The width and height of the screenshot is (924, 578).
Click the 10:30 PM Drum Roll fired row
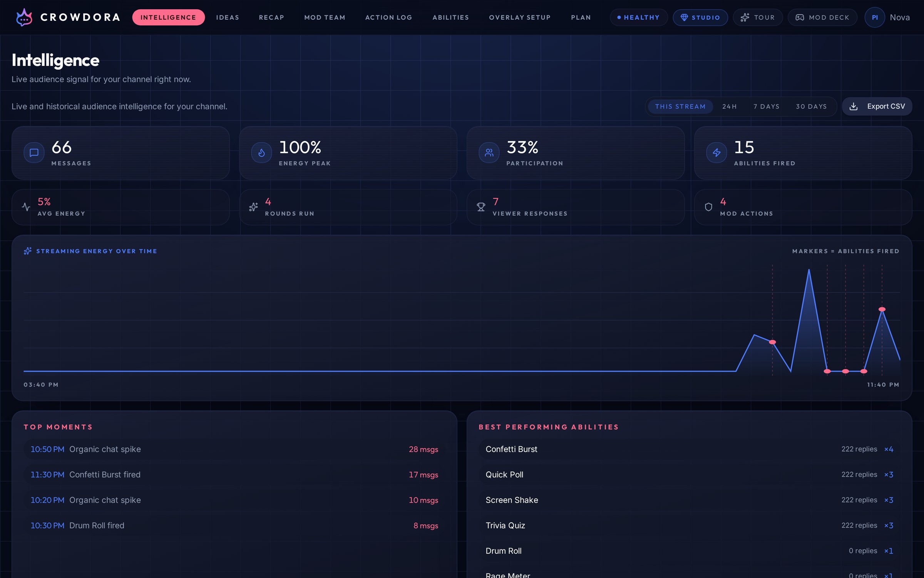click(234, 526)
